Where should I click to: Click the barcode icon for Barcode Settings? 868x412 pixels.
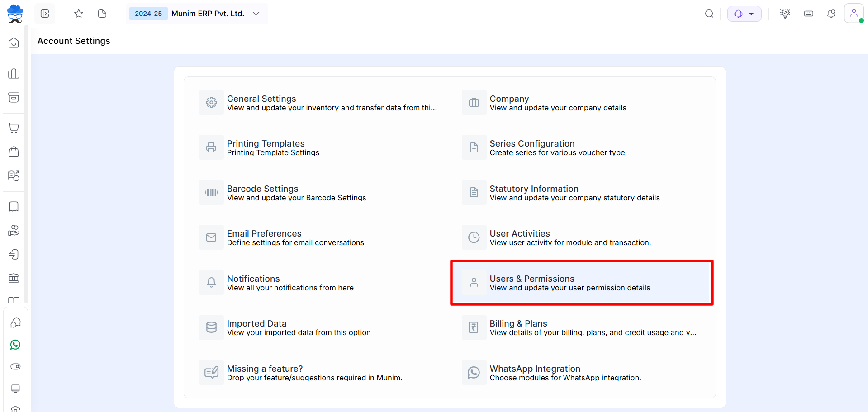pos(211,193)
